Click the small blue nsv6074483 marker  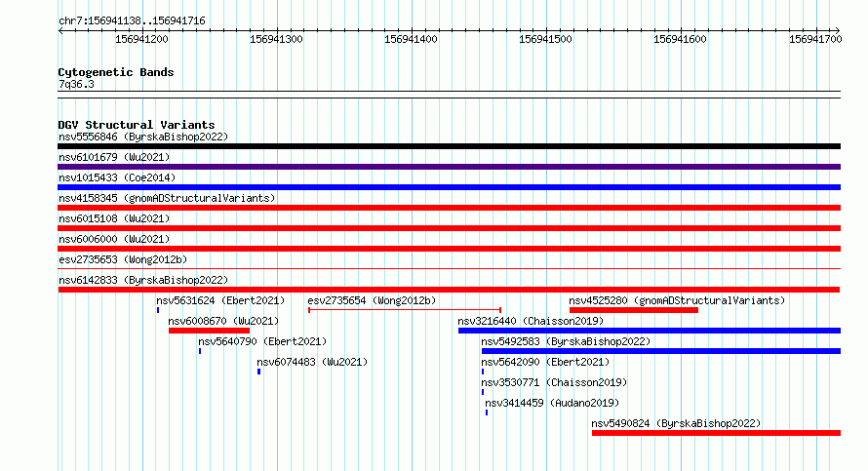259,372
